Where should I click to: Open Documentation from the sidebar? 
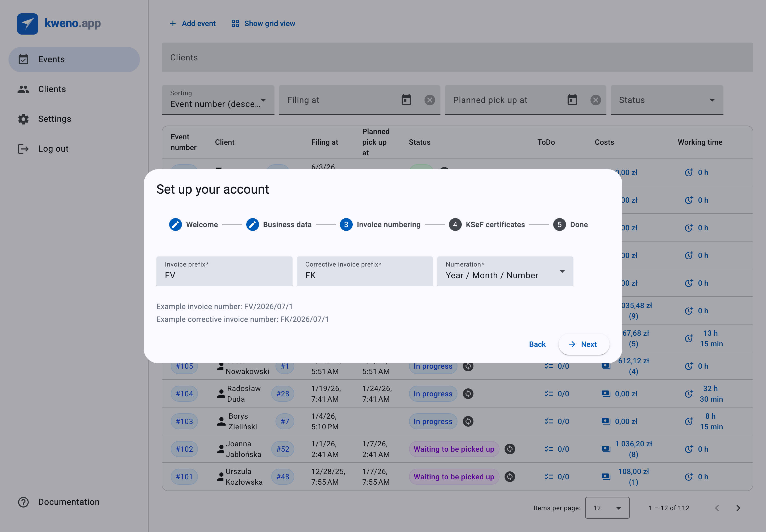pyautogui.click(x=74, y=502)
